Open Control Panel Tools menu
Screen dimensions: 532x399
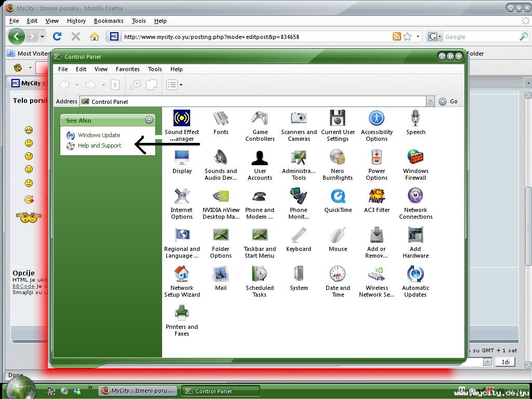(x=155, y=69)
